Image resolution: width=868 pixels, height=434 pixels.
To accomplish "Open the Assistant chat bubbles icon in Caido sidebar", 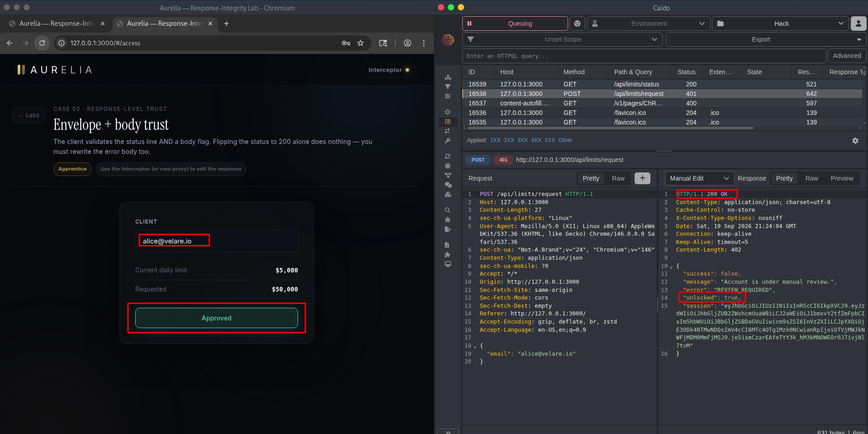I will (x=448, y=185).
